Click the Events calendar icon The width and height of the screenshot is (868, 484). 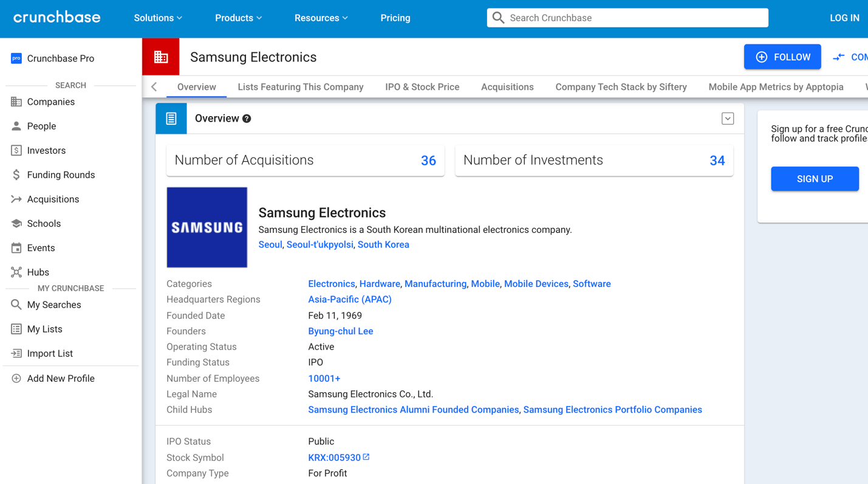(16, 248)
